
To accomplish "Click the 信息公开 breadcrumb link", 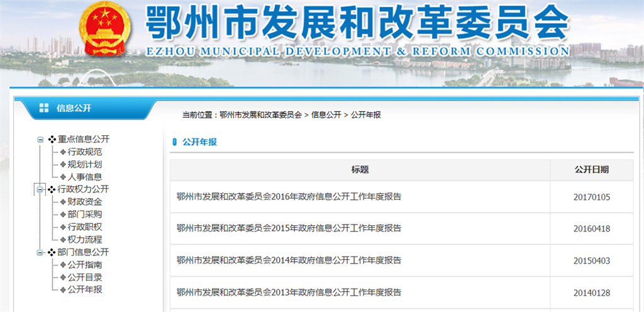I will point(326,114).
